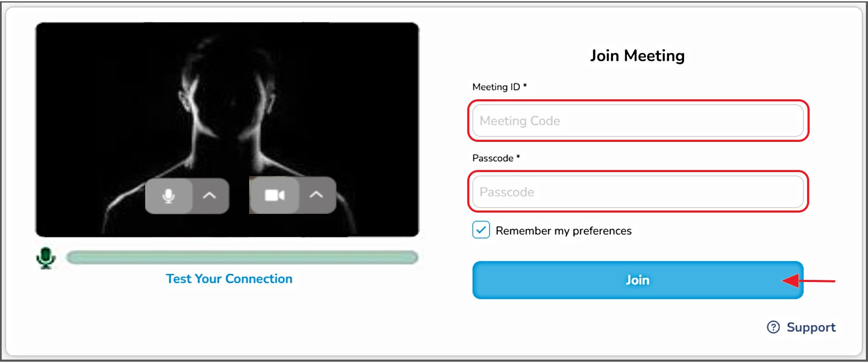868x363 pixels.
Task: Click the microphone audio level bar
Action: [242, 257]
